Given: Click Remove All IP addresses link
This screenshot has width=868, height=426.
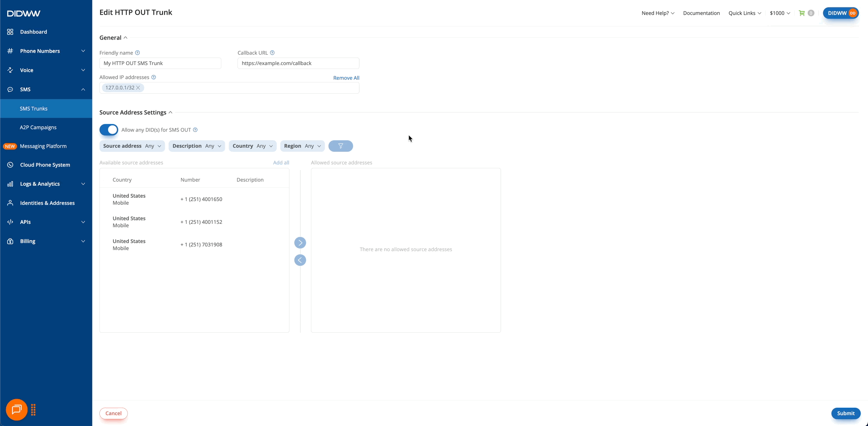Looking at the screenshot, I should click(346, 78).
